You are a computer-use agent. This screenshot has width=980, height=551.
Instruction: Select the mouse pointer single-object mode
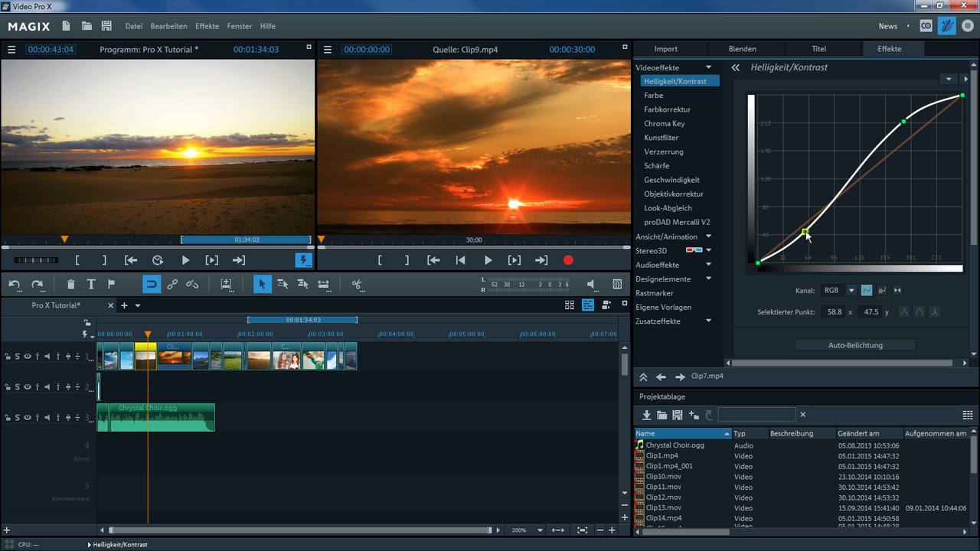[262, 284]
